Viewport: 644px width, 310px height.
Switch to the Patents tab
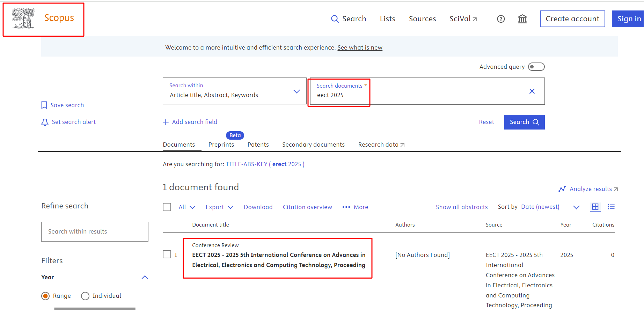click(x=258, y=145)
